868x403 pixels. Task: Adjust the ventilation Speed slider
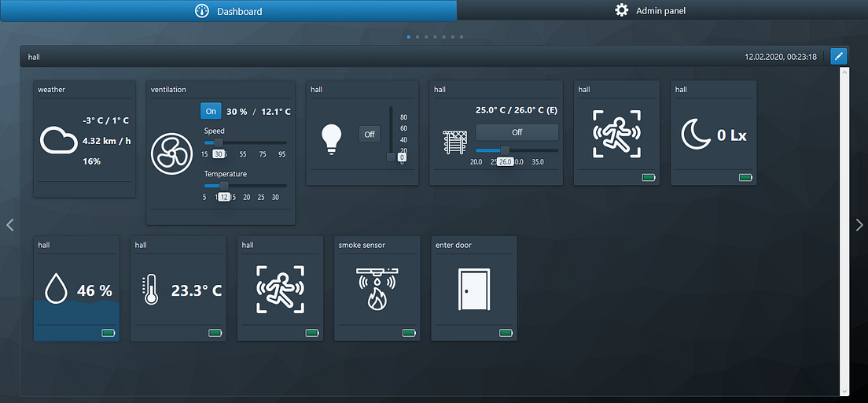coord(245,143)
